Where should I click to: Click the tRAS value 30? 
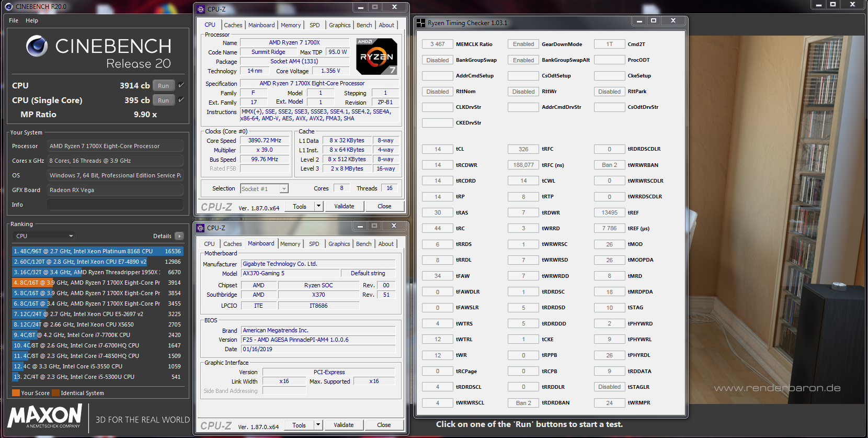pos(438,212)
